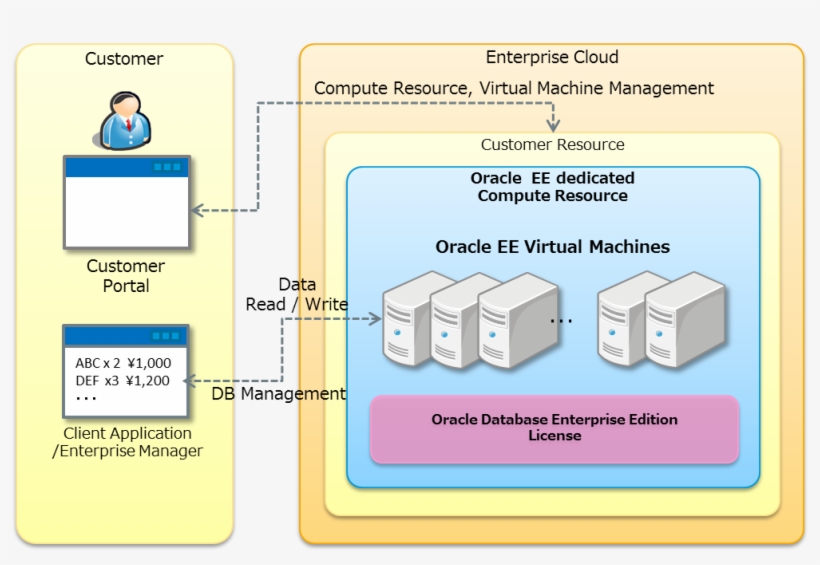Viewport: 820px width, 565px height.
Task: Click the 'Client Application /Enterprise Manager' label
Action: point(127,442)
